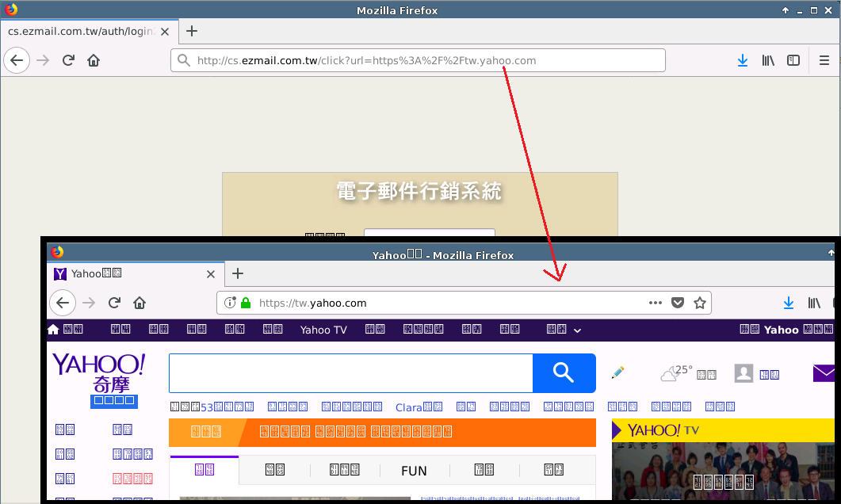This screenshot has width=841, height=504.
Task: Click the Yahoo search input box
Action: [351, 373]
